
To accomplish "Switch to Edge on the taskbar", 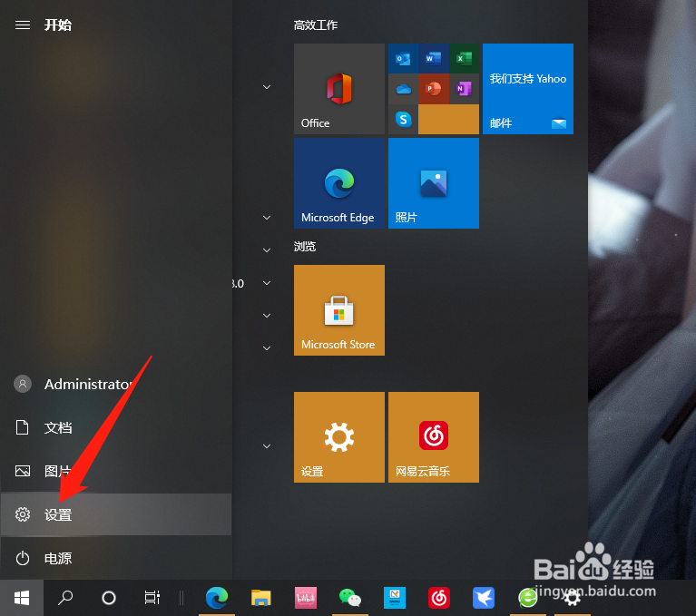I will [217, 598].
